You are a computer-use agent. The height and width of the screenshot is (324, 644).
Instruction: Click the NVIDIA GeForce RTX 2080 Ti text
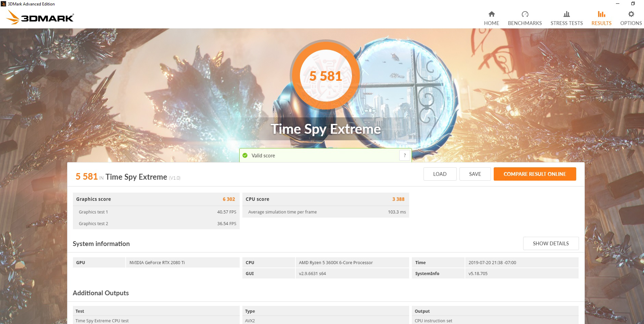157,262
